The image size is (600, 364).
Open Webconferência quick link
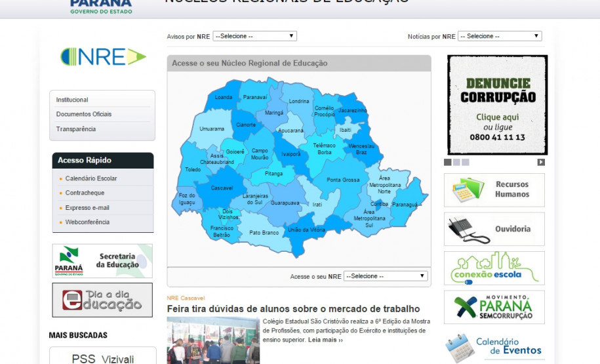87,222
